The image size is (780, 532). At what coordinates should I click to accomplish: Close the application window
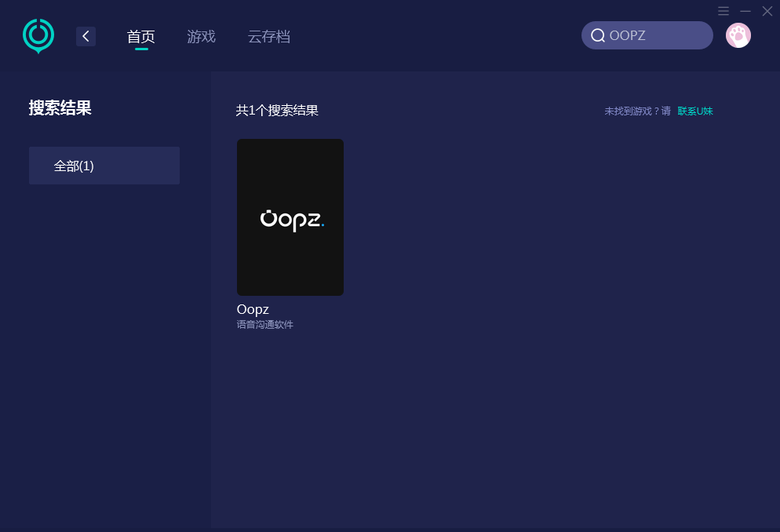coord(767,11)
